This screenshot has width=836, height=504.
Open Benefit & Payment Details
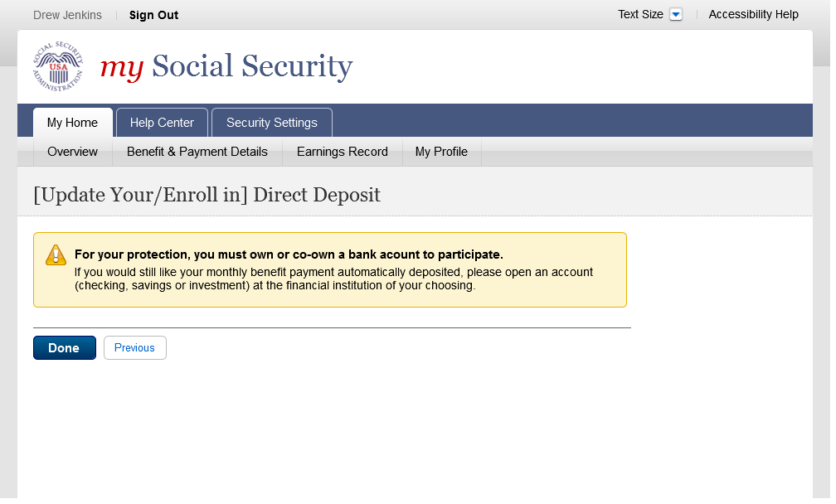coord(197,152)
